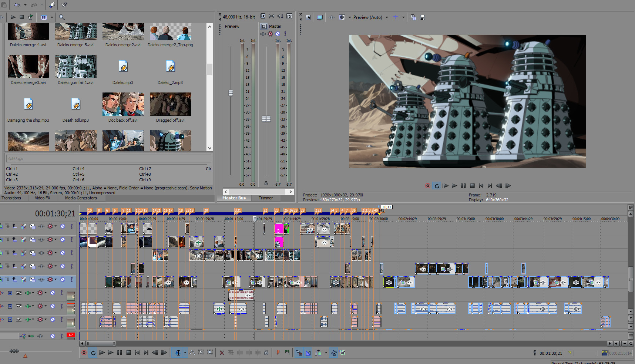The width and height of the screenshot is (635, 364).
Task: Select the Dragged off.avi thumbnail
Action: coord(171,104)
